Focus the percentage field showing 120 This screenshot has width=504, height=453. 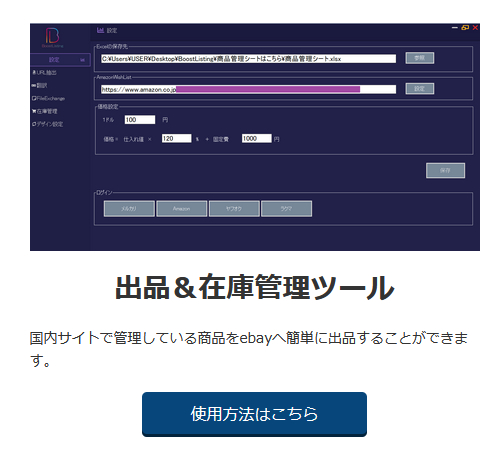177,138
